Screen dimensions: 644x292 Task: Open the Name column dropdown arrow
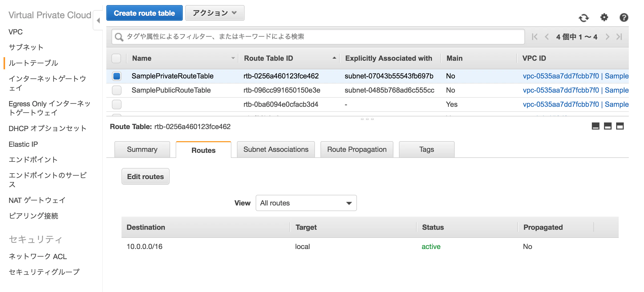point(233,58)
